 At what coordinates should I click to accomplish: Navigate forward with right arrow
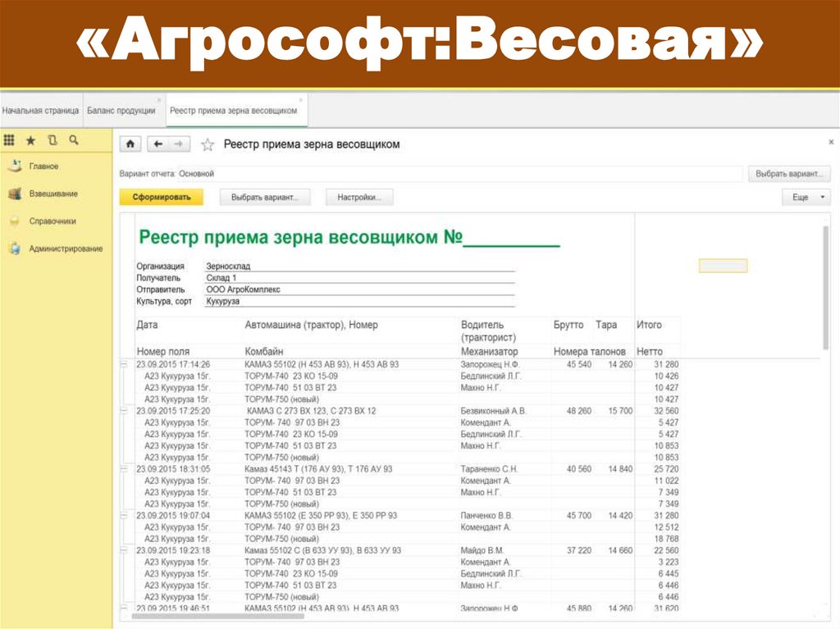(179, 144)
